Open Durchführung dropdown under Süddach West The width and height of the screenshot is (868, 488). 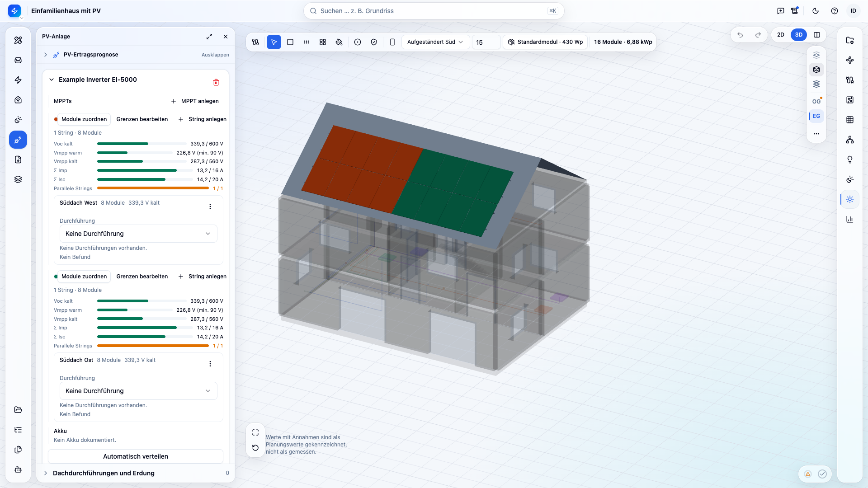138,234
